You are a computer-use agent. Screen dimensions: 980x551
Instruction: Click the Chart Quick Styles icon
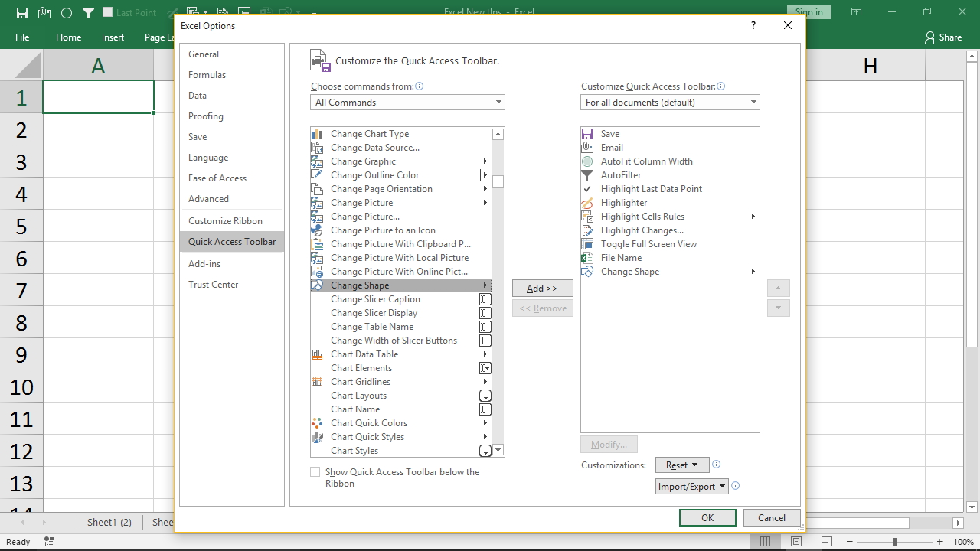pyautogui.click(x=317, y=437)
